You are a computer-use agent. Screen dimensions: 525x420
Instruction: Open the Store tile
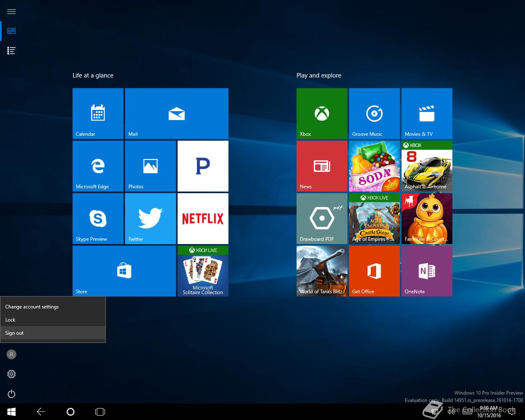(124, 271)
